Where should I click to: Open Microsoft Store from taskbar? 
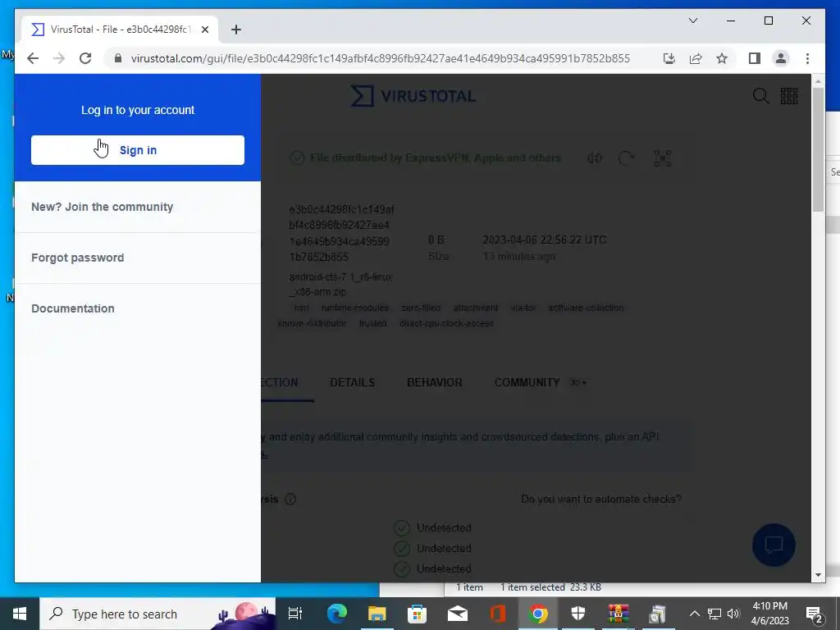(x=417, y=614)
